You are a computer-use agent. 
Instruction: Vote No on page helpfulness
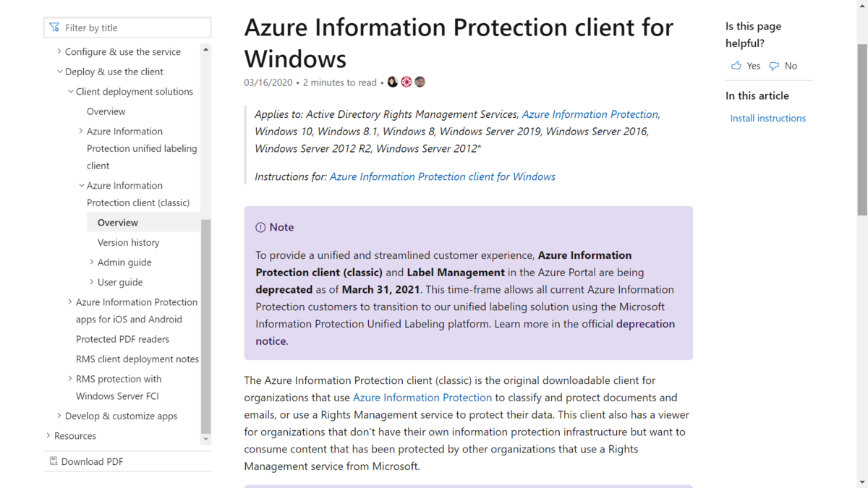pyautogui.click(x=785, y=65)
